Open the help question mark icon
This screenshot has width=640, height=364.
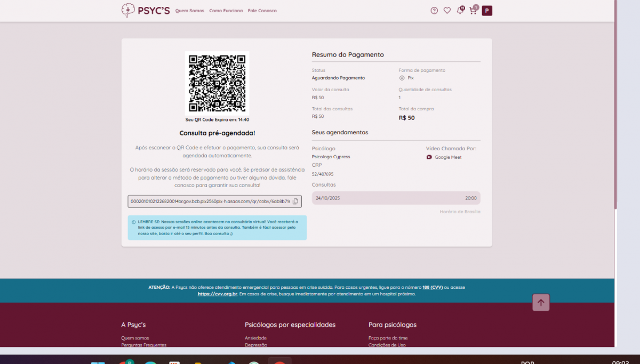coord(434,11)
